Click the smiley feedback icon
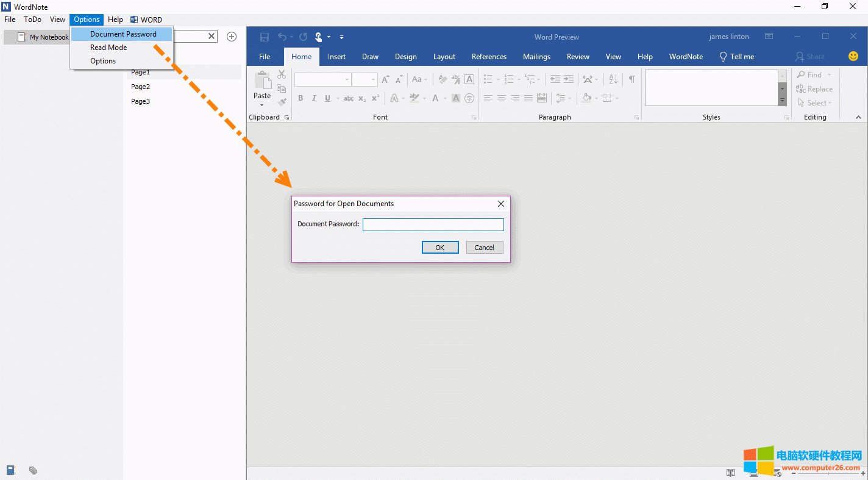 (853, 57)
